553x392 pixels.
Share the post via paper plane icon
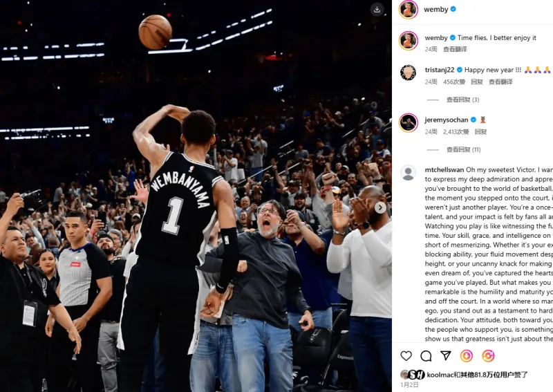(446, 355)
